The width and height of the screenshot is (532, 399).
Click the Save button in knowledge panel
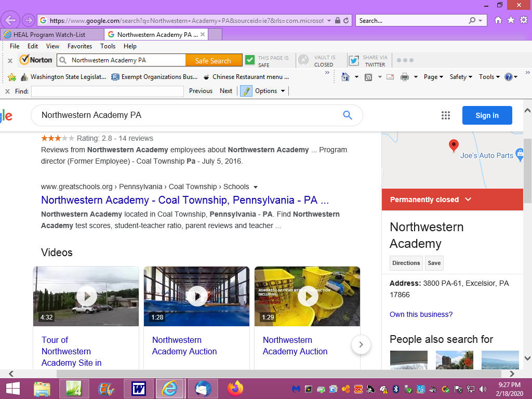(434, 263)
